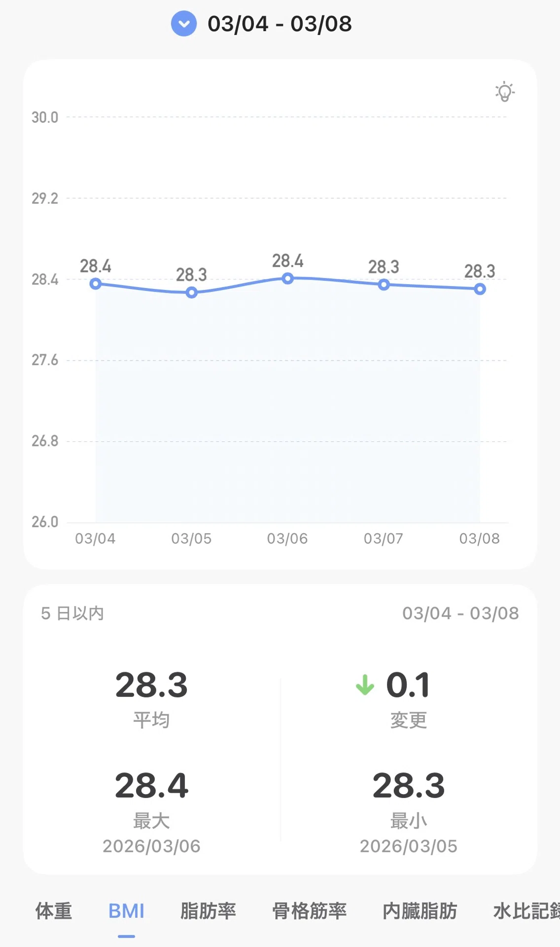The width and height of the screenshot is (560, 947).
Task: Tap the 03/04 - 03/08 header date range
Action: pos(280,24)
